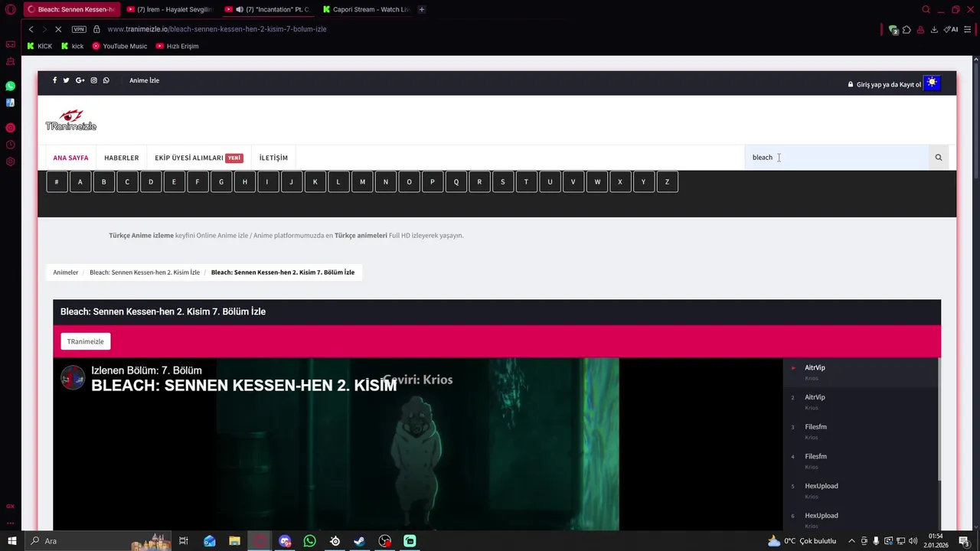Open the TRanimeizle site logo
980x551 pixels.
tap(70, 120)
